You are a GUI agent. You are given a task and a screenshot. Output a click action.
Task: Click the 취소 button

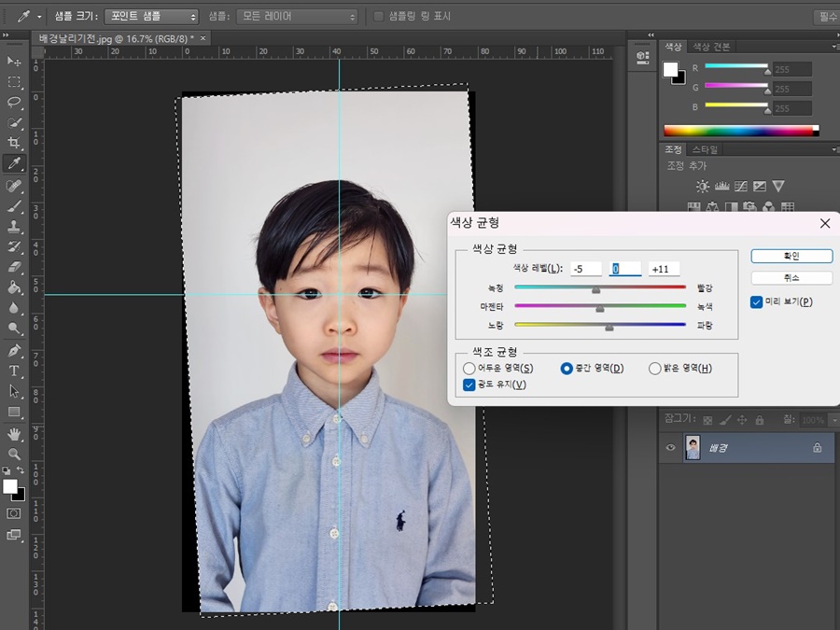tap(791, 277)
